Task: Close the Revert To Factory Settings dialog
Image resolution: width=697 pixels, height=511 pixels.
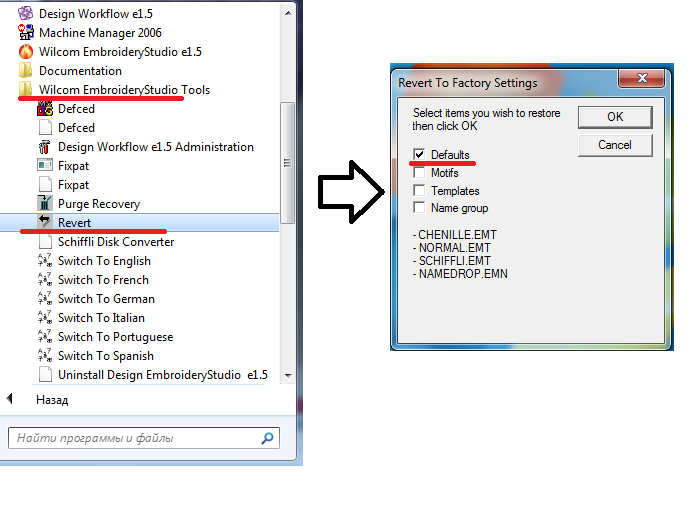Action: [x=642, y=78]
